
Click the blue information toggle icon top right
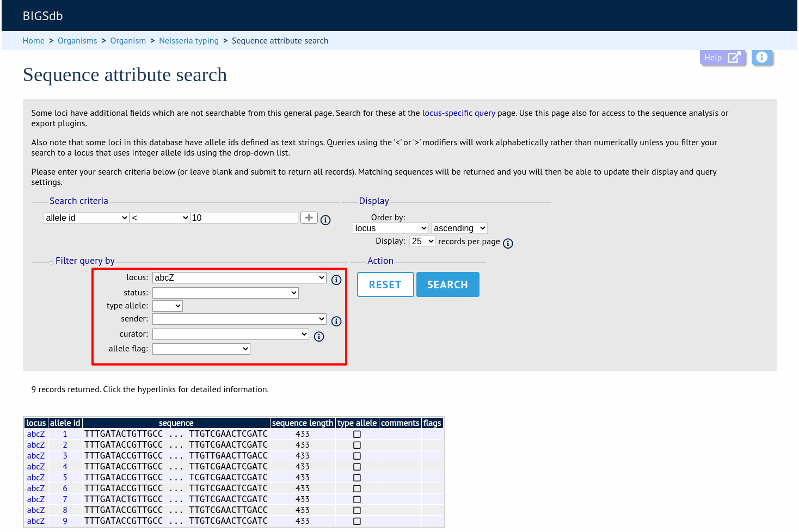762,58
